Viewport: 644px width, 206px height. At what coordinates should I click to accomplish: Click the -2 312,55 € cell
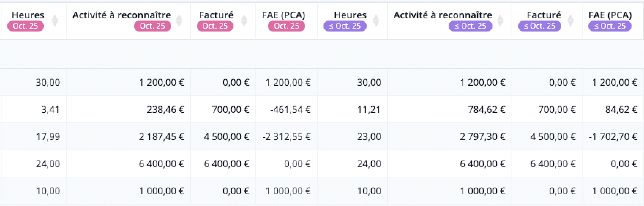pyautogui.click(x=287, y=137)
